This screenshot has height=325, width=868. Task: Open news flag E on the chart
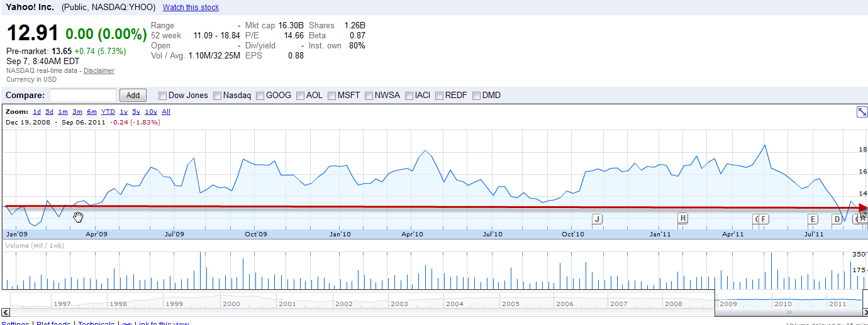point(813,219)
